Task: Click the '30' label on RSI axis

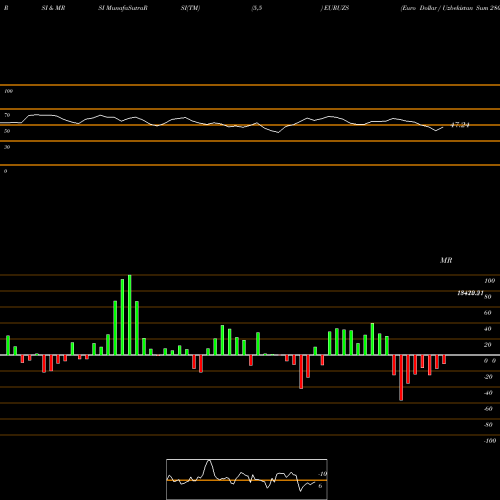Action: coord(7,147)
